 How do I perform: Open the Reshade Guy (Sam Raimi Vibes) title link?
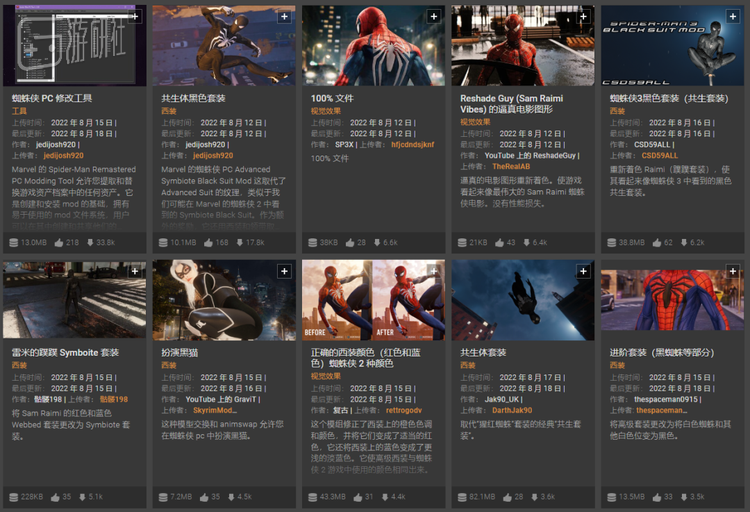coord(518,99)
